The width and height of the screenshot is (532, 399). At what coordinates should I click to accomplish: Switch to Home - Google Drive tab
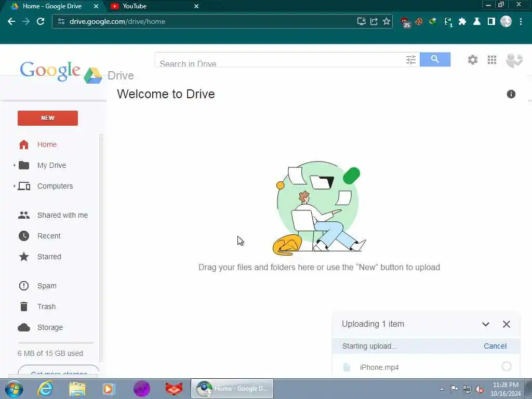[54, 6]
